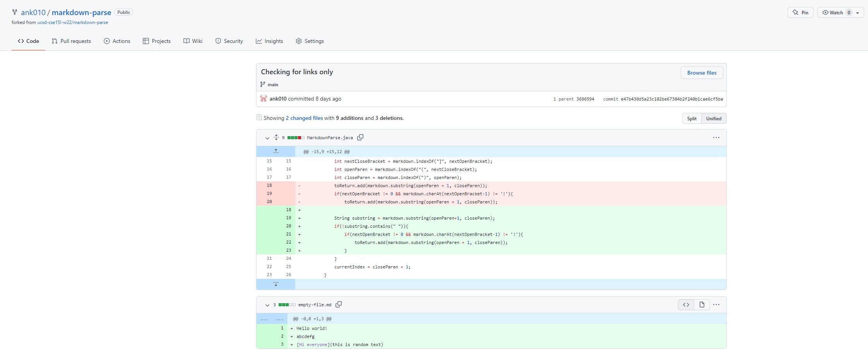Open the Actions tab
This screenshot has height=355, width=868.
click(x=117, y=41)
